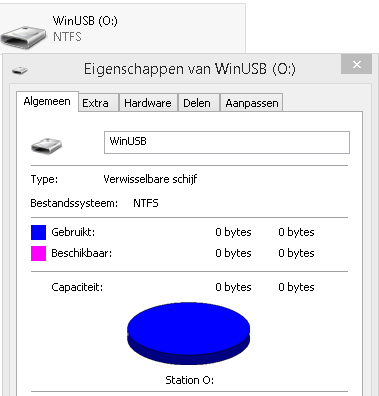Switch to the Delen tab
Viewport: 379px width, 396px height.
197,103
